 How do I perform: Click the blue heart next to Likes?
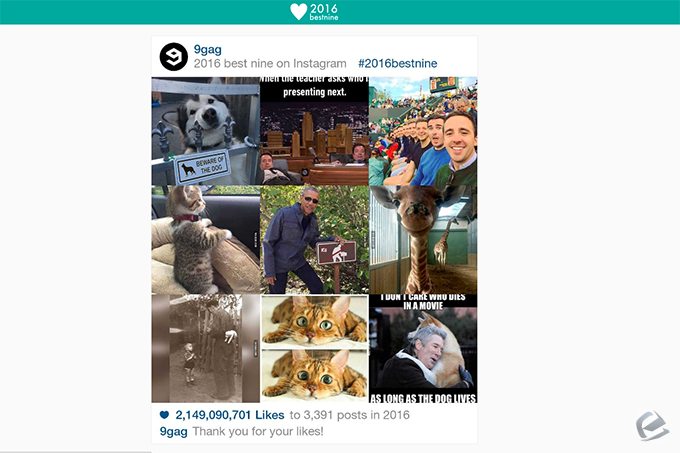coord(164,415)
